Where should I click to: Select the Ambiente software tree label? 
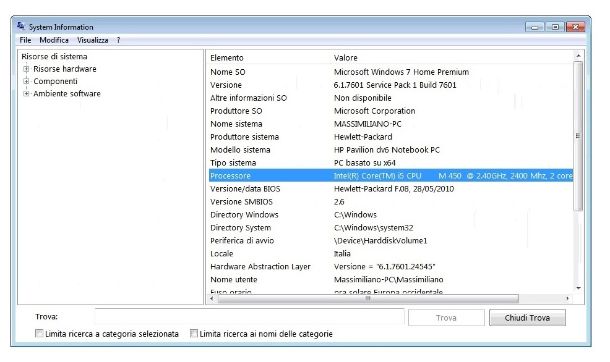pyautogui.click(x=67, y=94)
